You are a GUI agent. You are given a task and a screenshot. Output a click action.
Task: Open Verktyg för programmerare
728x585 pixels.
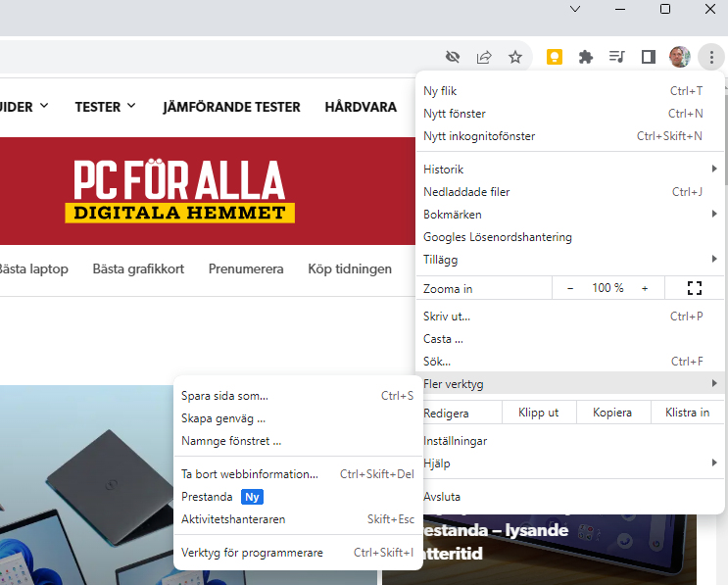[298, 553]
